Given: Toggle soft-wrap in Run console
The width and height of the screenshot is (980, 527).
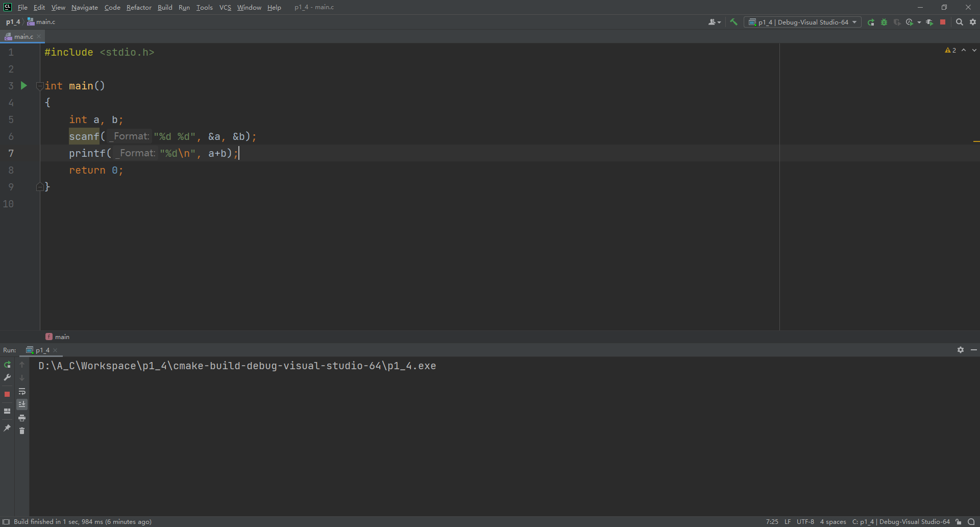Looking at the screenshot, I should 22,392.
